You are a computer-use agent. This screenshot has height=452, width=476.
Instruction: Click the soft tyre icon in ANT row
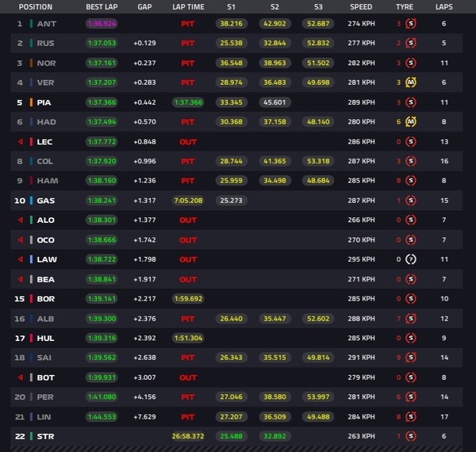point(410,23)
